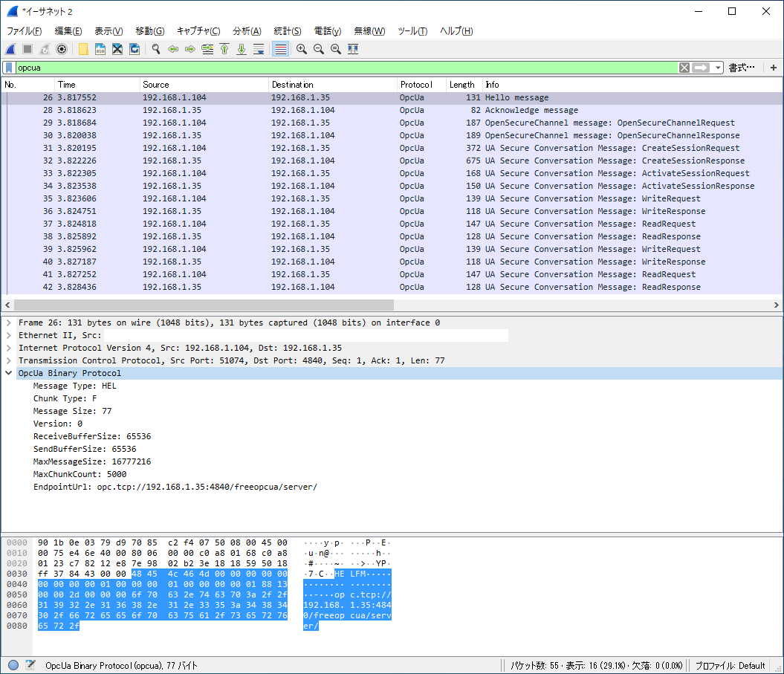Sort packets by the Length column
Image resolution: width=784 pixels, height=674 pixels.
464,85
